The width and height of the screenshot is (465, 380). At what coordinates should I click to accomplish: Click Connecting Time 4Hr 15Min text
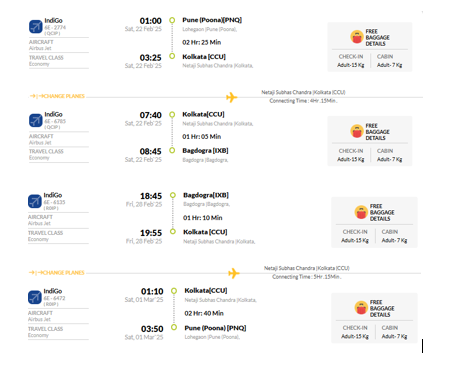(303, 101)
